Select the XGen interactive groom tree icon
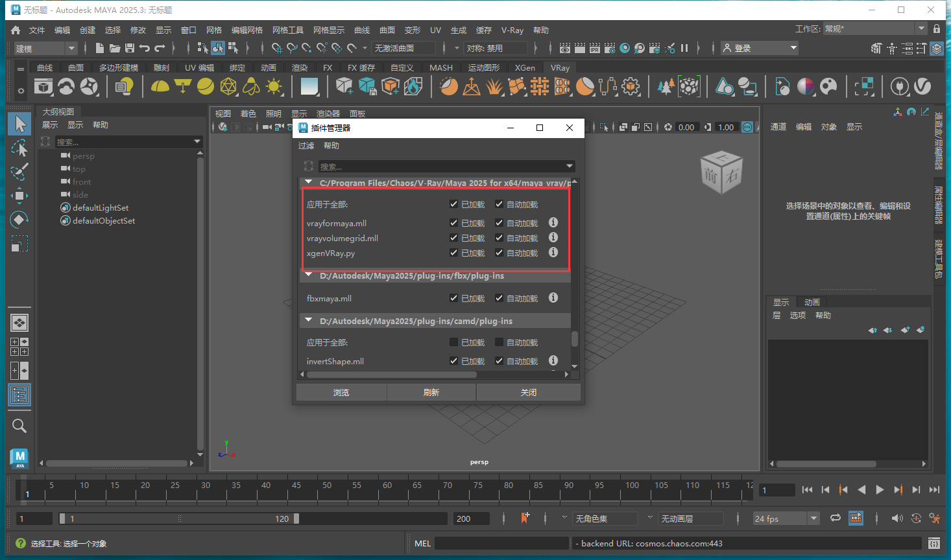Viewport: 951px width, 560px height. pyautogui.click(x=667, y=86)
